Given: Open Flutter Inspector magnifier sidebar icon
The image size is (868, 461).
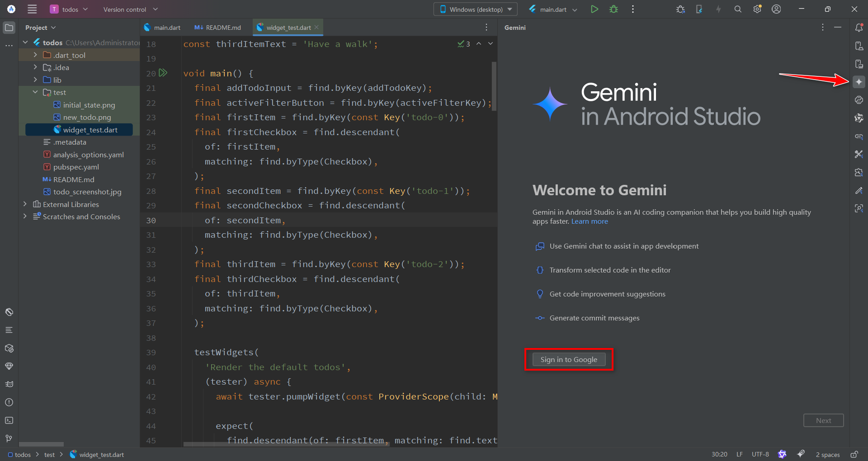Looking at the screenshot, I should click(x=859, y=208).
